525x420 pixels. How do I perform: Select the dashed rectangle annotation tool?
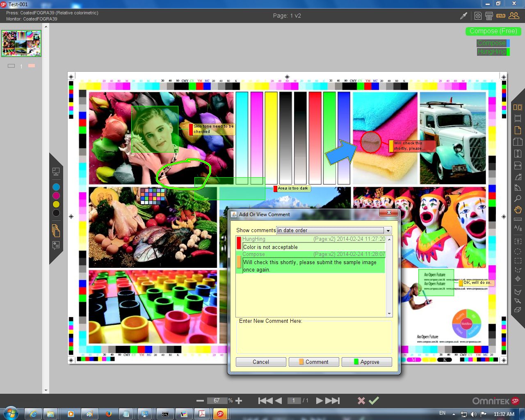518,260
